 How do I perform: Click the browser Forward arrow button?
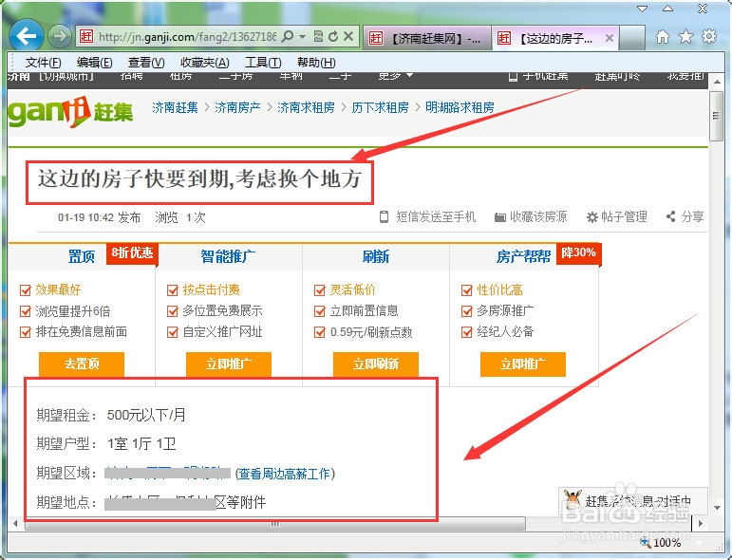[x=59, y=36]
